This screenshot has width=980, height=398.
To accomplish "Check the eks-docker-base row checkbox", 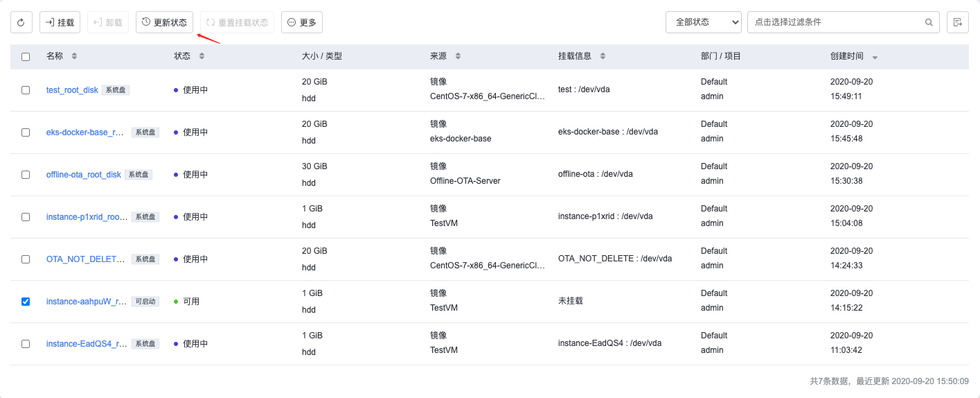I will (x=26, y=132).
